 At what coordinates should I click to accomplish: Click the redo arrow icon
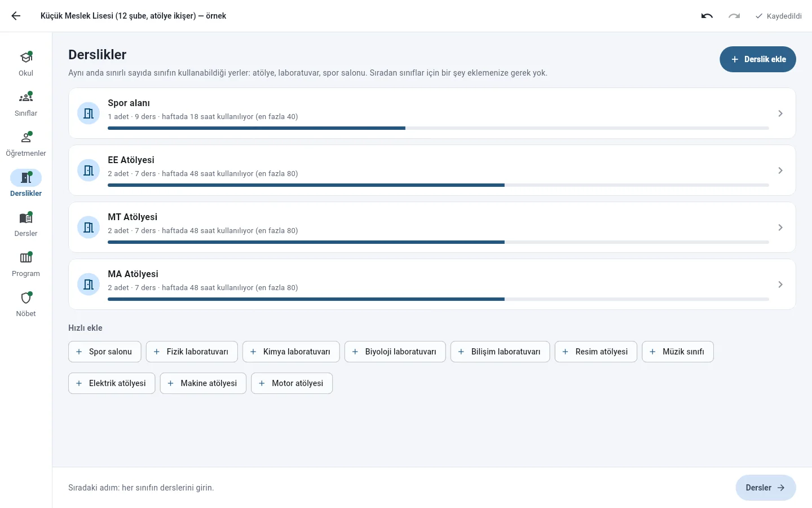tap(734, 16)
